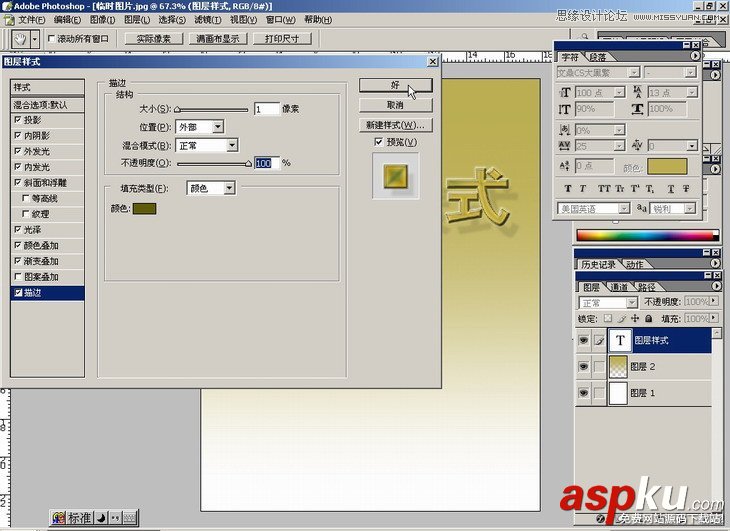Image resolution: width=730 pixels, height=531 pixels.
Task: Uncheck the 投影 (Drop Shadow) style
Action: 18,120
